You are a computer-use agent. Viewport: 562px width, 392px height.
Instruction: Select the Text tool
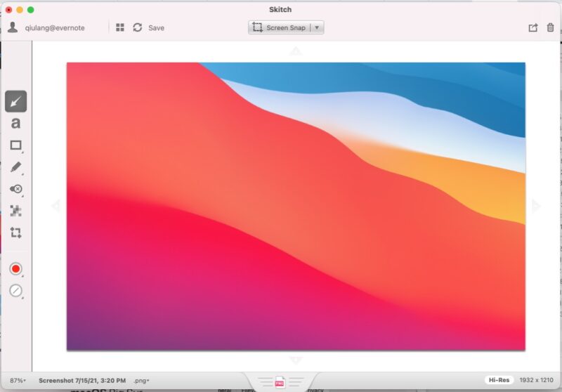pos(15,124)
